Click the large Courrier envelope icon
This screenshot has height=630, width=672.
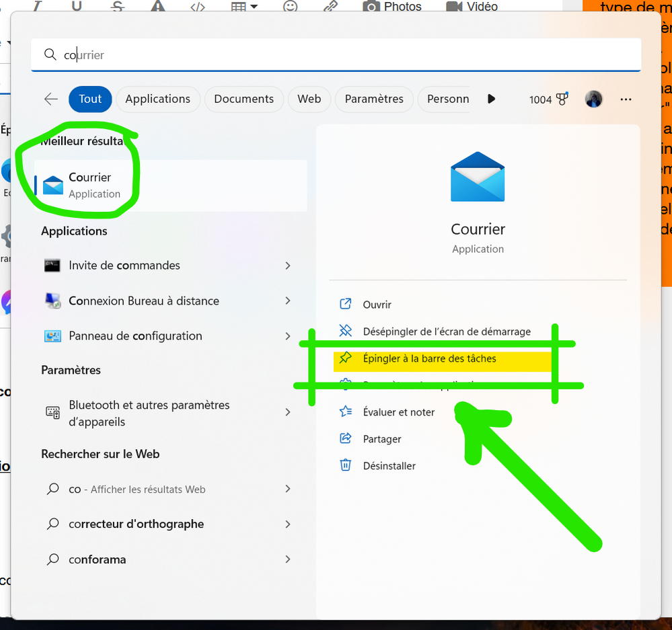478,176
